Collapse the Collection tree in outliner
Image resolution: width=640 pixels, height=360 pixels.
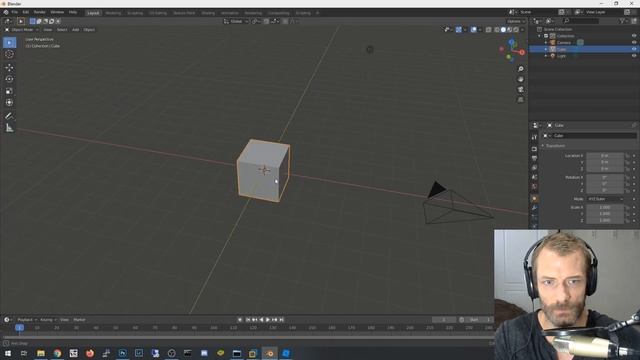click(x=540, y=36)
